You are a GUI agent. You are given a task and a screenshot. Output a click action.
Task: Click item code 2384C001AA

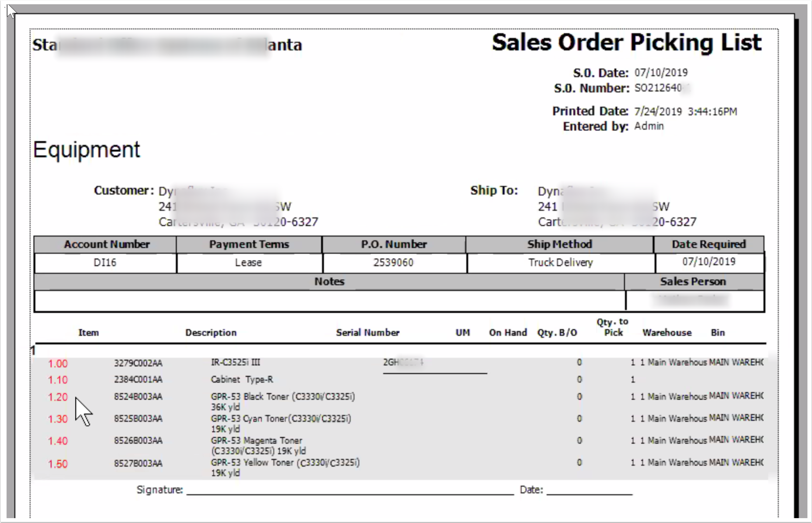[138, 379]
